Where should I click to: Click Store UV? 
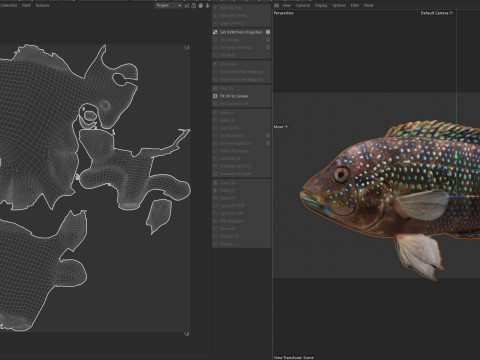point(242,229)
